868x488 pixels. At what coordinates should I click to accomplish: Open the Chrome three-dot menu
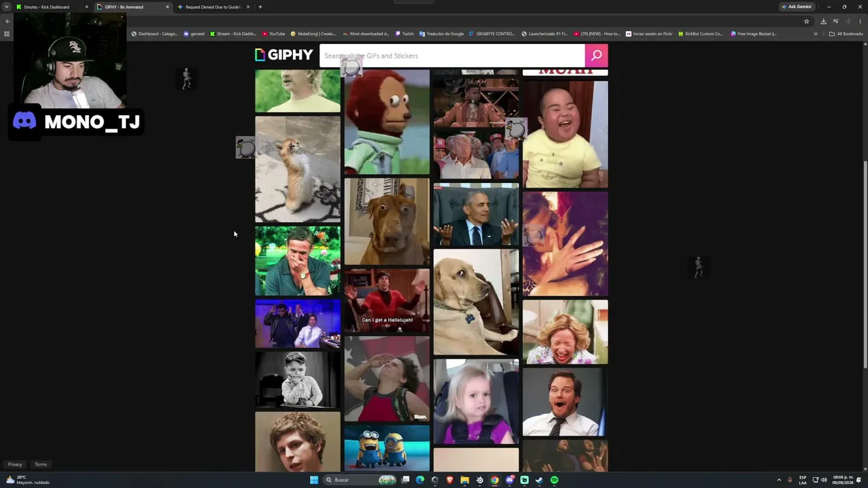pyautogui.click(x=860, y=21)
